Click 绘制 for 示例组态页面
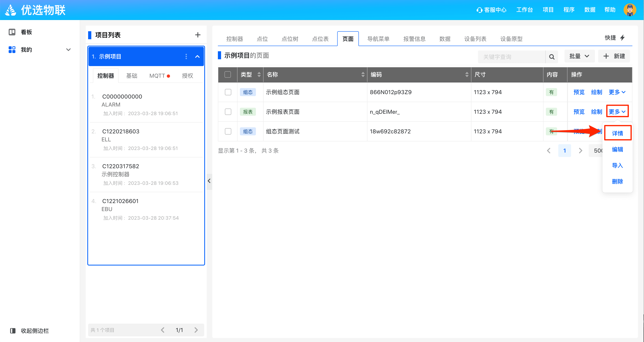This screenshot has width=644, height=342. tap(597, 92)
